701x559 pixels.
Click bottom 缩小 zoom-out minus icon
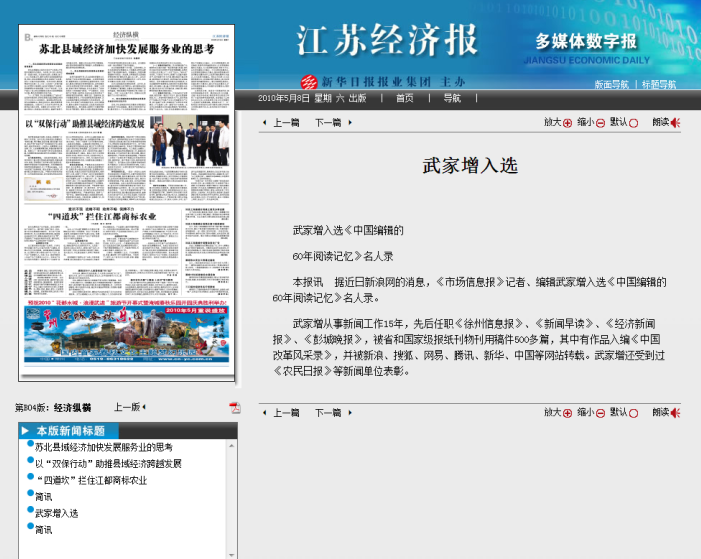point(600,413)
